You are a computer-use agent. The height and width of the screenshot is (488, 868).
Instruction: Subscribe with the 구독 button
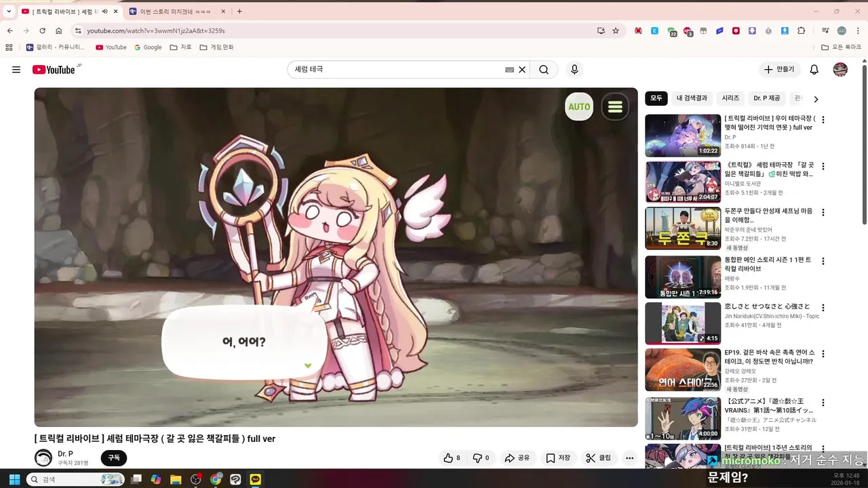click(x=114, y=458)
